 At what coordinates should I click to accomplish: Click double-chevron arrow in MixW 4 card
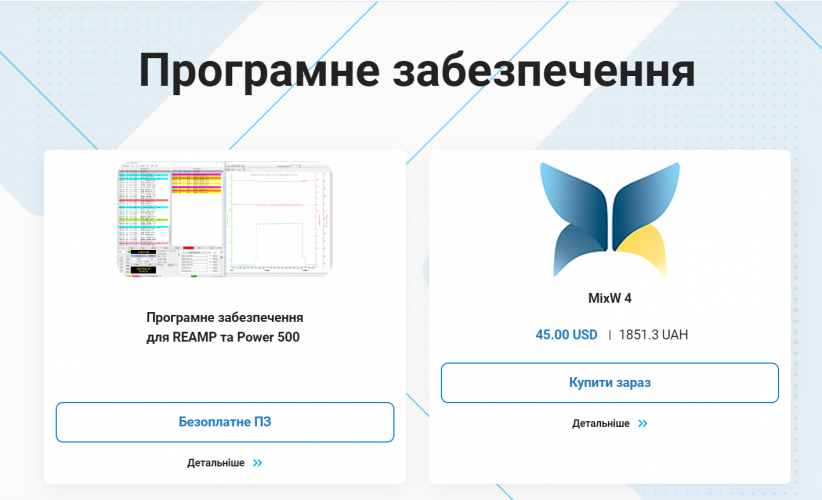tap(643, 423)
